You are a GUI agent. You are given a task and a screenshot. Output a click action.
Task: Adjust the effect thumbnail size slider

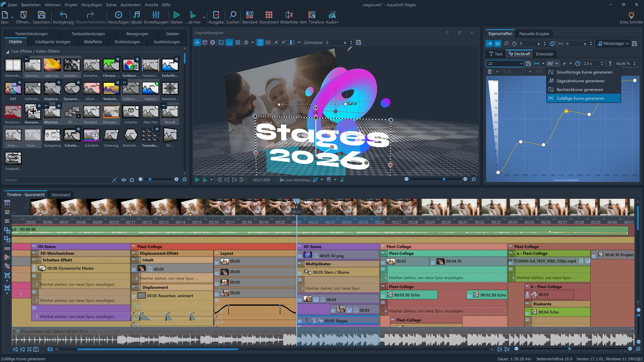pyautogui.click(x=150, y=179)
